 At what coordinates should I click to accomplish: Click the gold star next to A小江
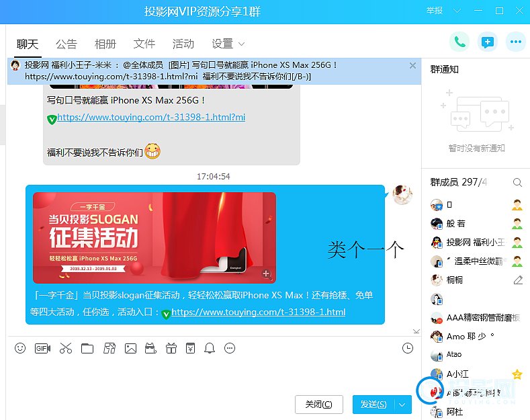pyautogui.click(x=517, y=374)
